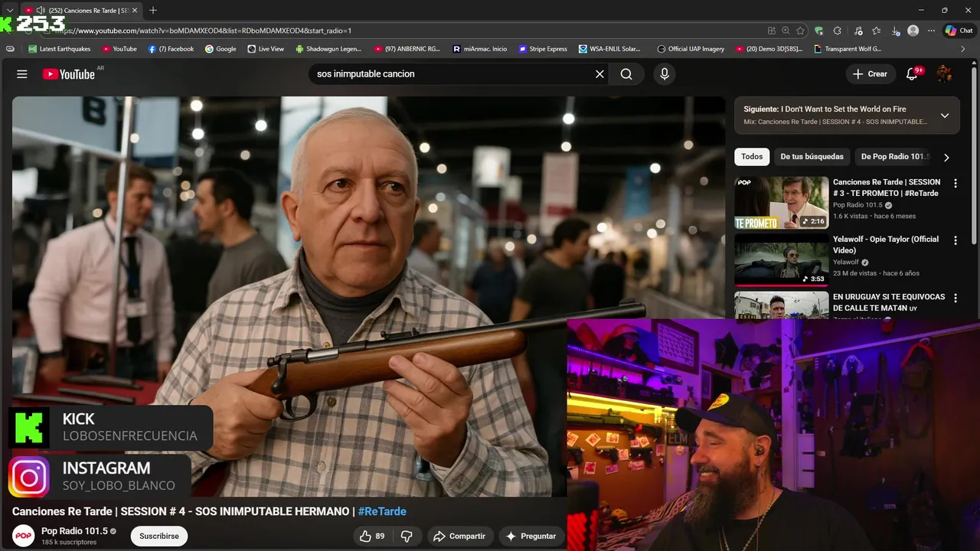Select the De Pop Radio 101.5 chip
Screen dimensions: 980x551
(x=894, y=157)
